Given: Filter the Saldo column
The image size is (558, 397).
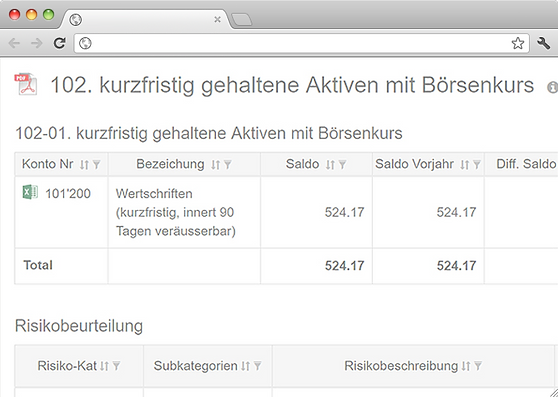Looking at the screenshot, I should (342, 164).
